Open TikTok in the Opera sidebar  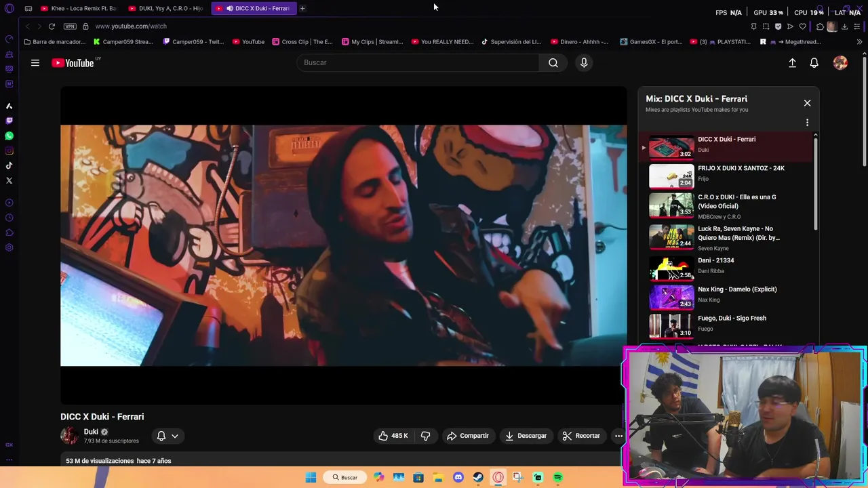[9, 165]
